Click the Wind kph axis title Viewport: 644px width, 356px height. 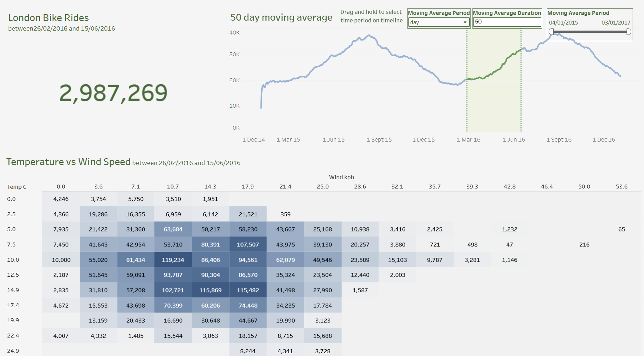click(341, 177)
